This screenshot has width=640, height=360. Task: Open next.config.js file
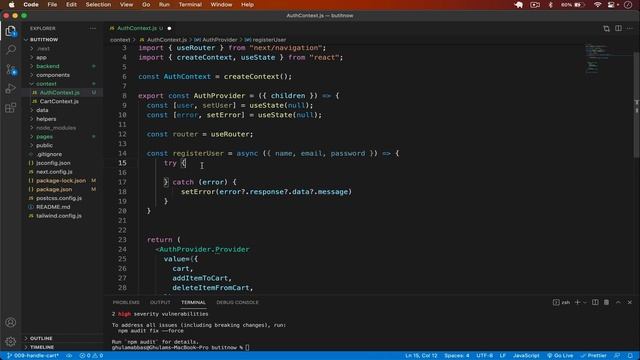pyautogui.click(x=54, y=172)
